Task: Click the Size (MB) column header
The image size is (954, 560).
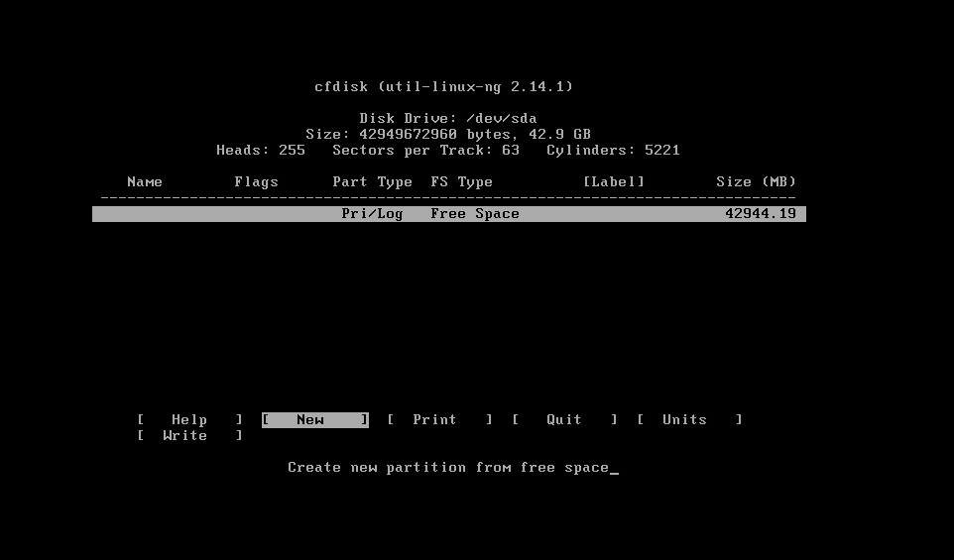Action: click(x=757, y=181)
